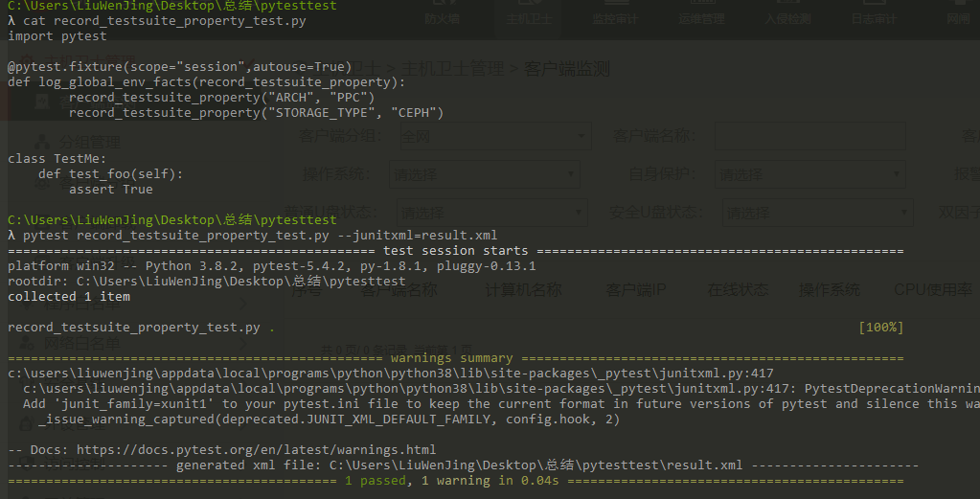Click the record_testsuite_property "ARCH", "PPC" line
980x499 pixels.
click(221, 98)
